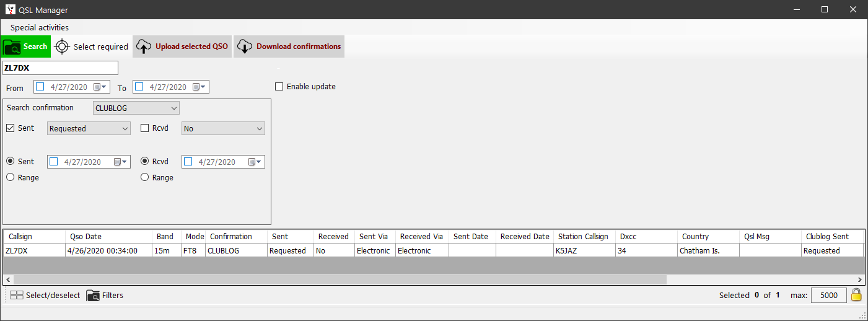This screenshot has width=868, height=321.
Task: Toggle the From date checkbox
Action: 40,87
